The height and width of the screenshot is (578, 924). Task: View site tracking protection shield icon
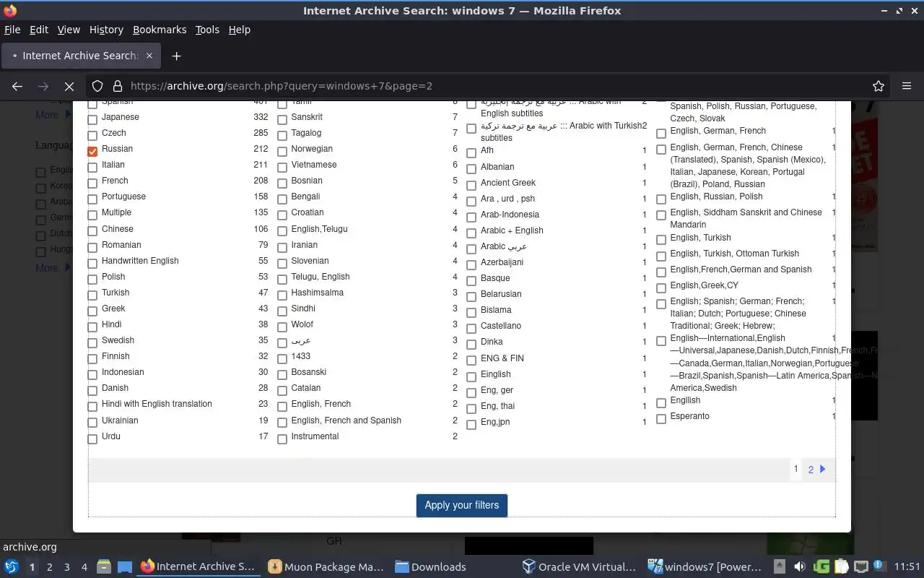click(x=97, y=86)
